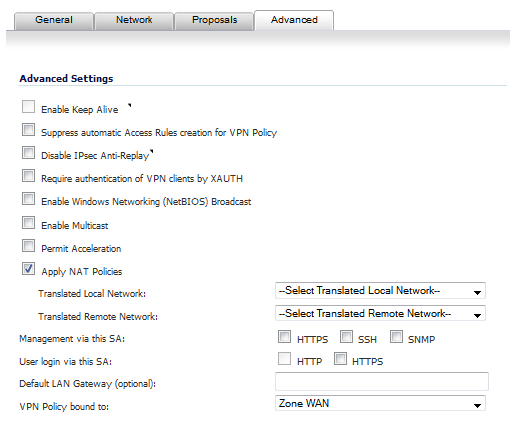Open the Network tab

tap(134, 20)
